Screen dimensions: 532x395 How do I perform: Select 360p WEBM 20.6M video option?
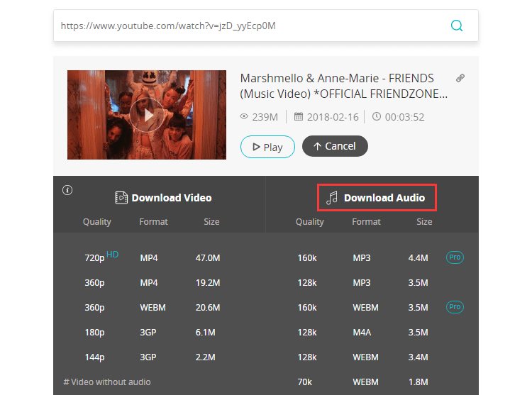[153, 308]
